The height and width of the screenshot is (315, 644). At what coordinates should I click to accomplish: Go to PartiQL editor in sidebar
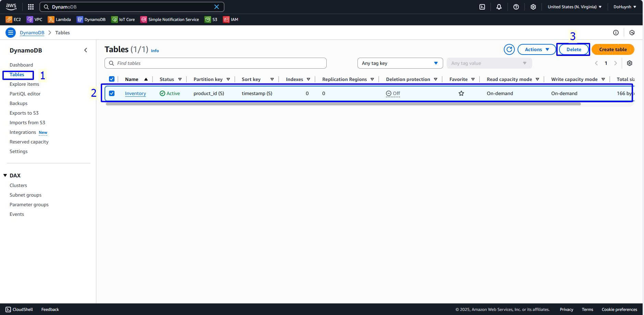pos(25,94)
